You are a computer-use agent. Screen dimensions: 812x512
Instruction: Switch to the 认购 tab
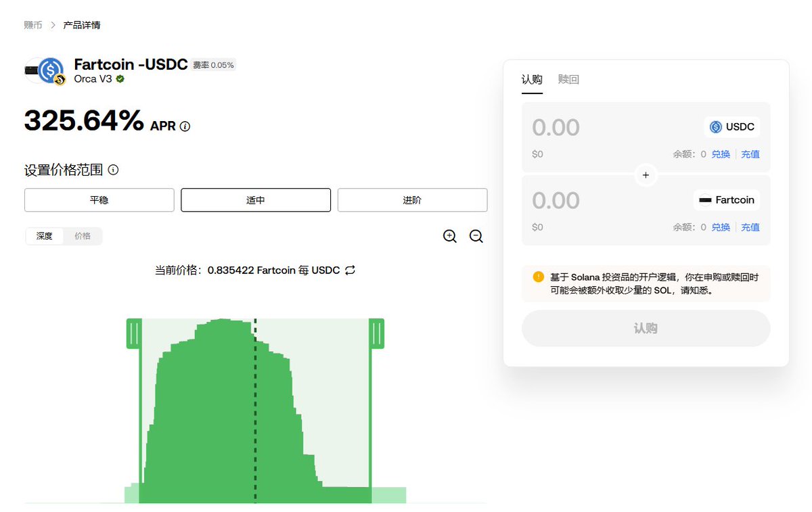(532, 80)
